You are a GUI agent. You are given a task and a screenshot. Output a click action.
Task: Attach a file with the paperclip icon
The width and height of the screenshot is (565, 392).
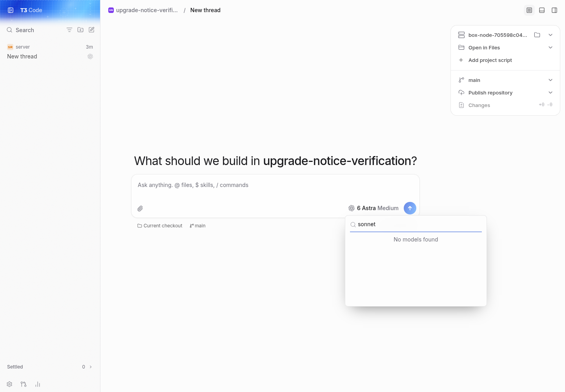point(140,209)
